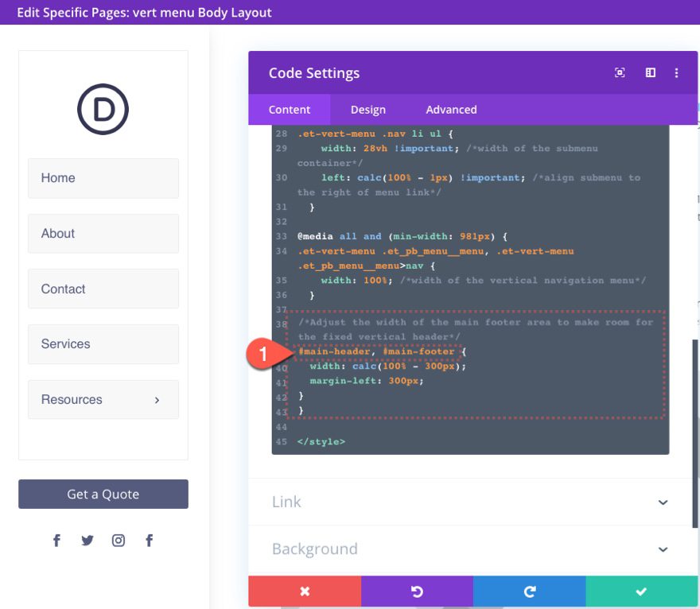Switch to the Design tab

tap(367, 109)
